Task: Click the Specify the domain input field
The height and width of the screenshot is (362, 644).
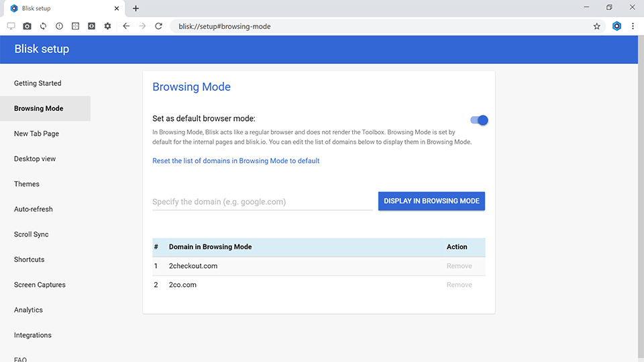Action: tap(262, 201)
